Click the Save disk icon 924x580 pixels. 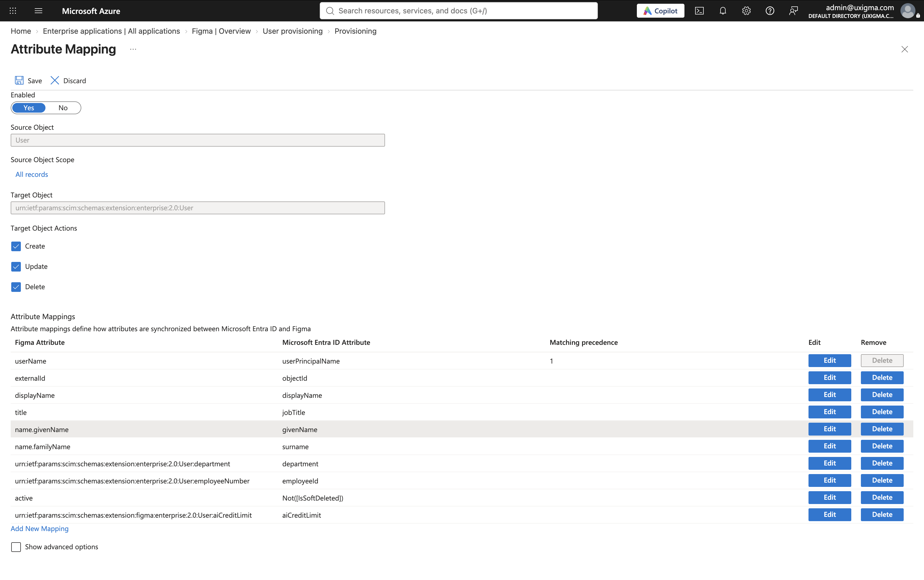click(x=19, y=80)
